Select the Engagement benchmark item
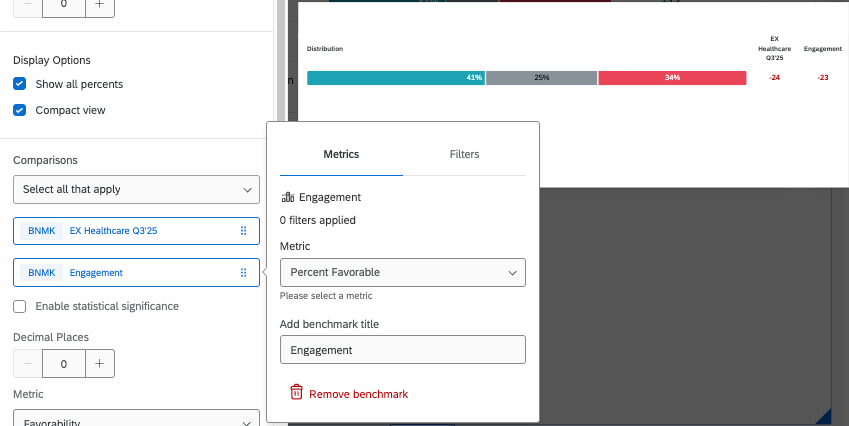Screen dimensions: 849x426 136,273
